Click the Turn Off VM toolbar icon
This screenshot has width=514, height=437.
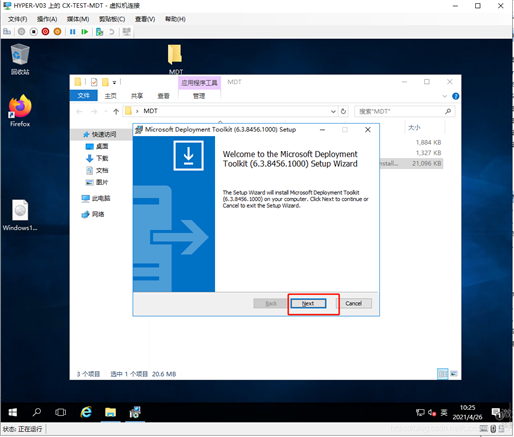tap(33, 32)
